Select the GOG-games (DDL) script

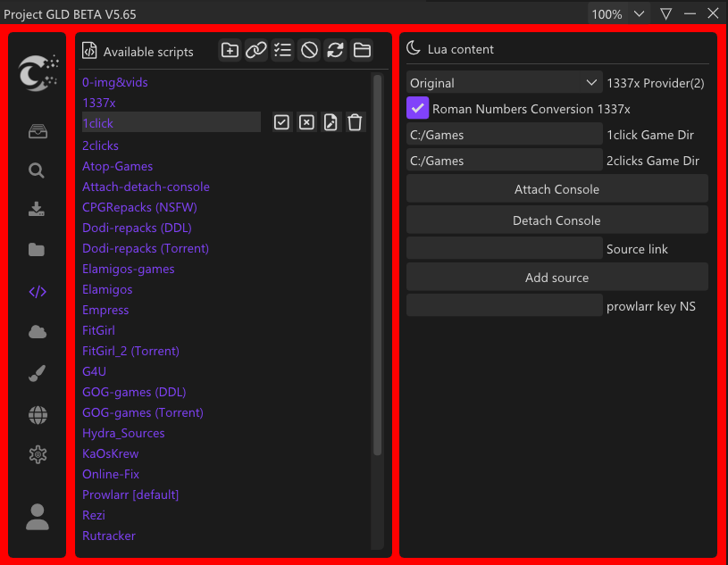(134, 392)
